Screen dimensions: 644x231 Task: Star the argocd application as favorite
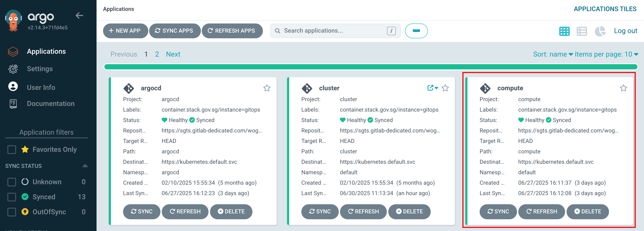click(x=267, y=88)
